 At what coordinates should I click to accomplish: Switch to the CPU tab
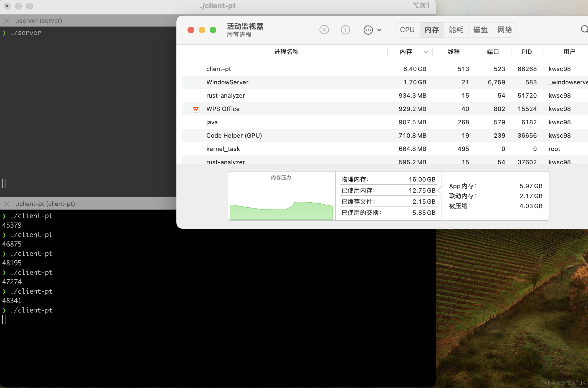tap(407, 30)
